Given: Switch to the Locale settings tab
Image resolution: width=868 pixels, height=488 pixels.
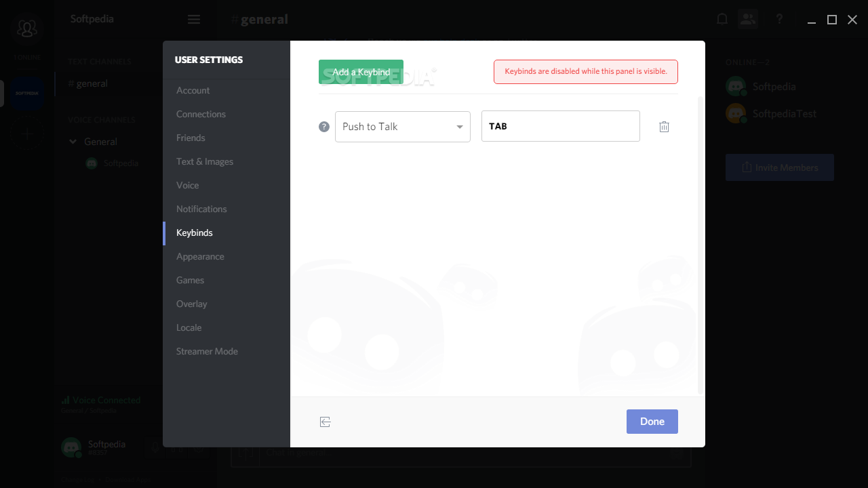Looking at the screenshot, I should pos(226,327).
